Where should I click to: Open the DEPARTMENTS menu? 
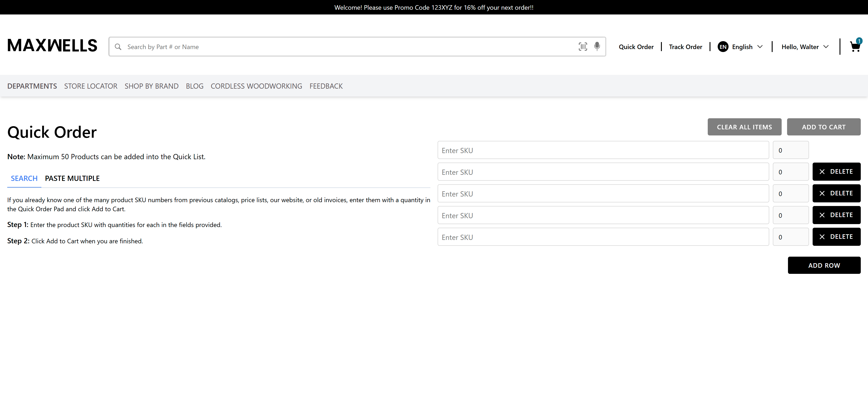[x=32, y=86]
